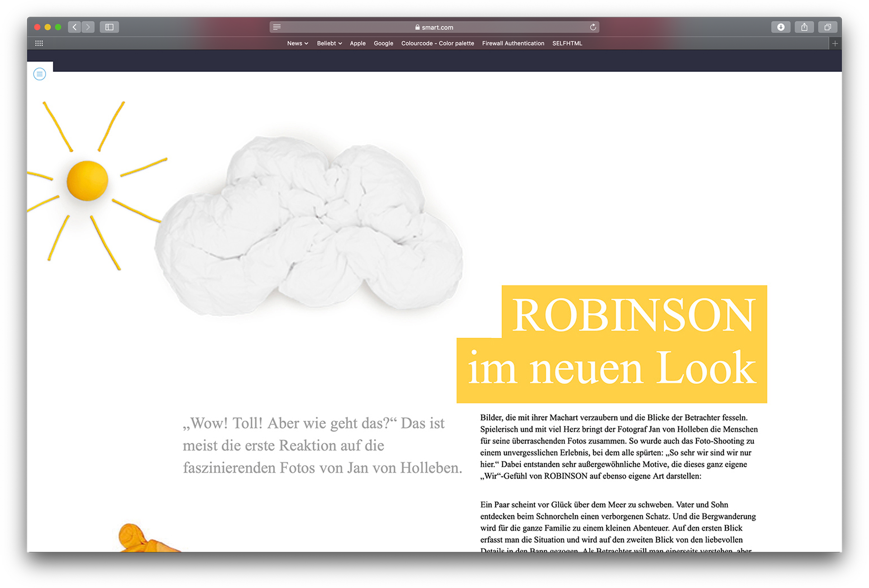Image resolution: width=869 pixels, height=588 pixels.
Task: Click the forward navigation arrow
Action: click(88, 27)
